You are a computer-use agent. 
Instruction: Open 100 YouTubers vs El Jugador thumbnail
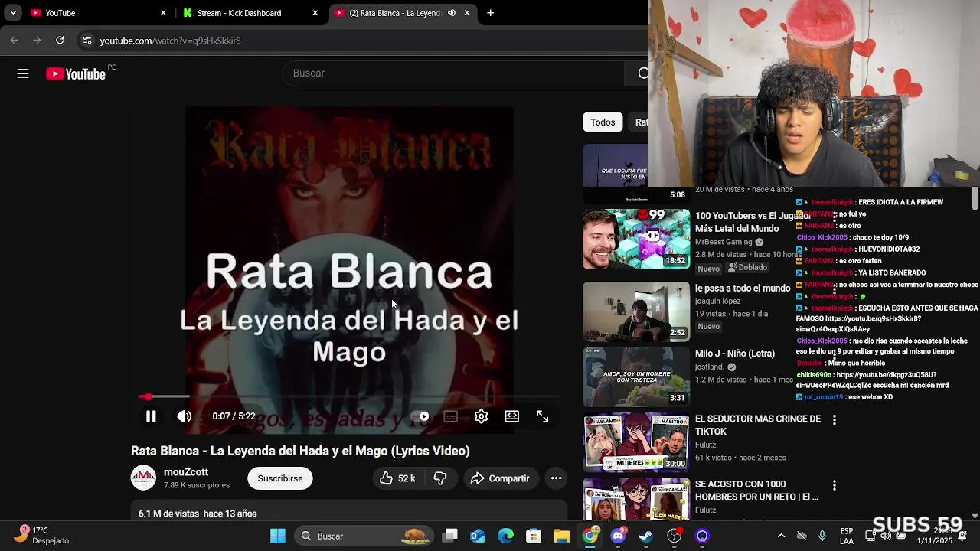point(636,240)
